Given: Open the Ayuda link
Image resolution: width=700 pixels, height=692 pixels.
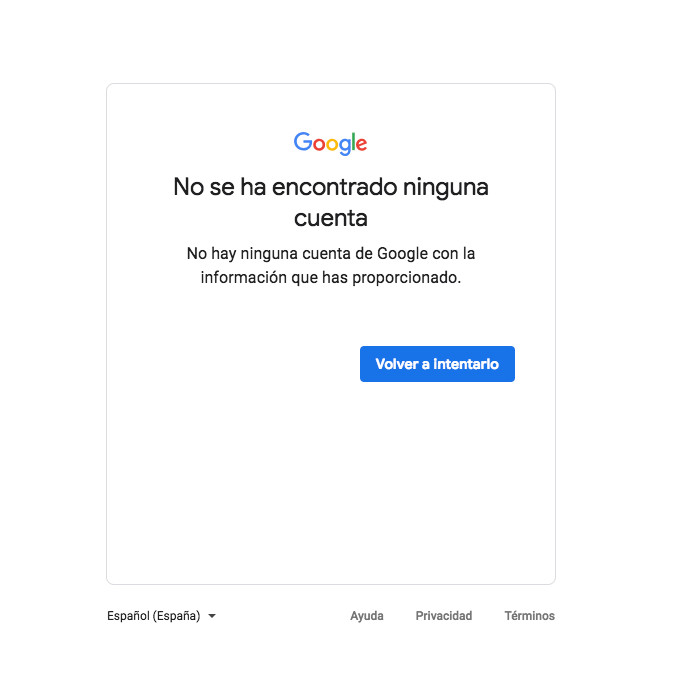Looking at the screenshot, I should (367, 616).
